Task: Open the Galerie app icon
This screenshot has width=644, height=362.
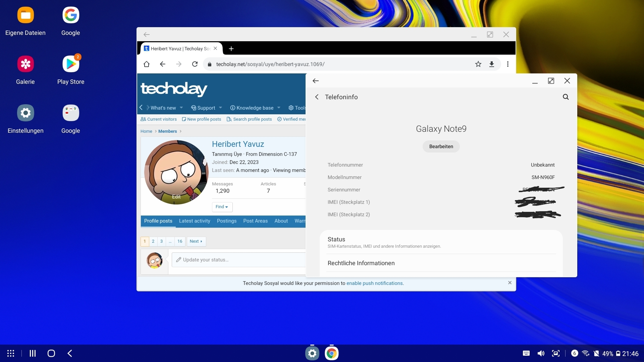Action: pyautogui.click(x=25, y=64)
